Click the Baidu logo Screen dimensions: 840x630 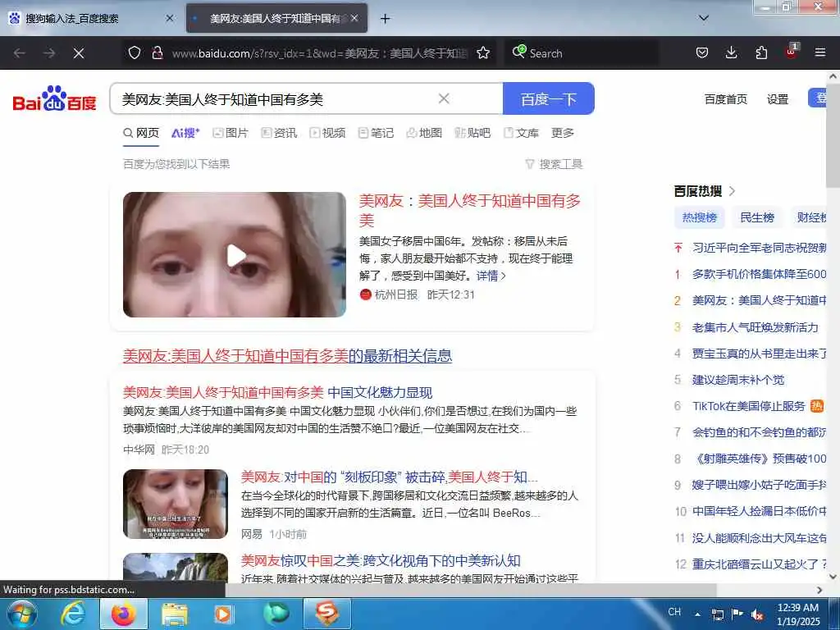[55, 98]
